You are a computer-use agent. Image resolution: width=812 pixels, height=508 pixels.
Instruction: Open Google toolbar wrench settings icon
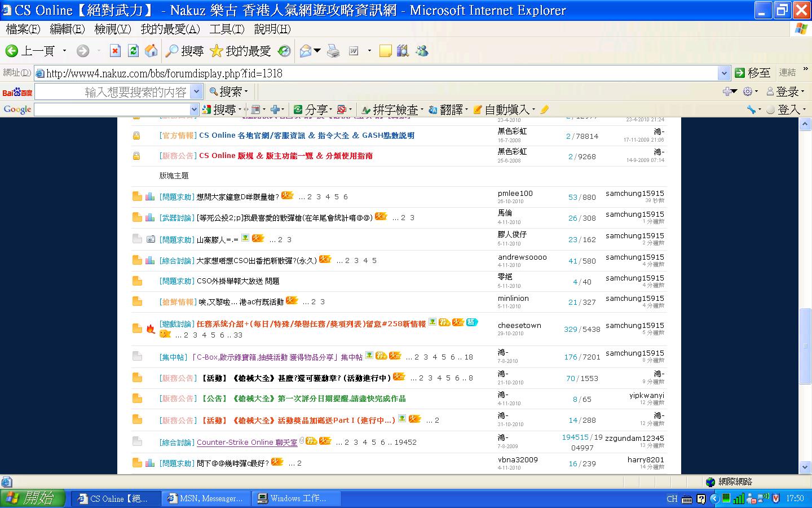(751, 110)
